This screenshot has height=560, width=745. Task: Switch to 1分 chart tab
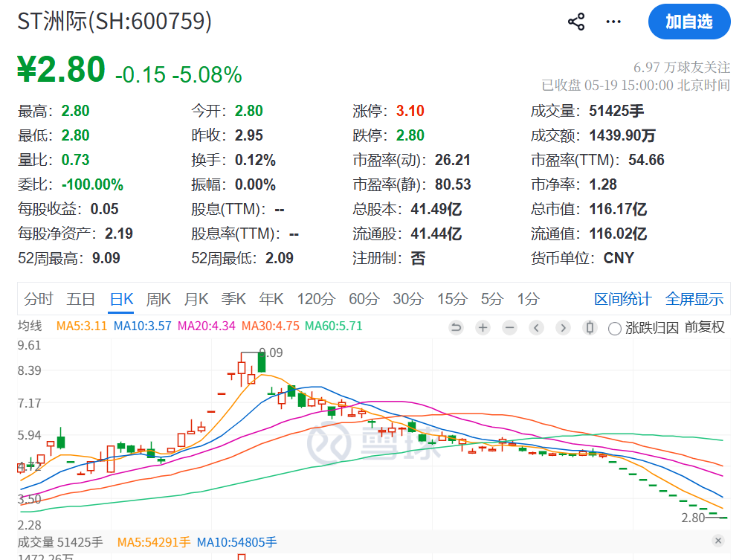pos(528,299)
